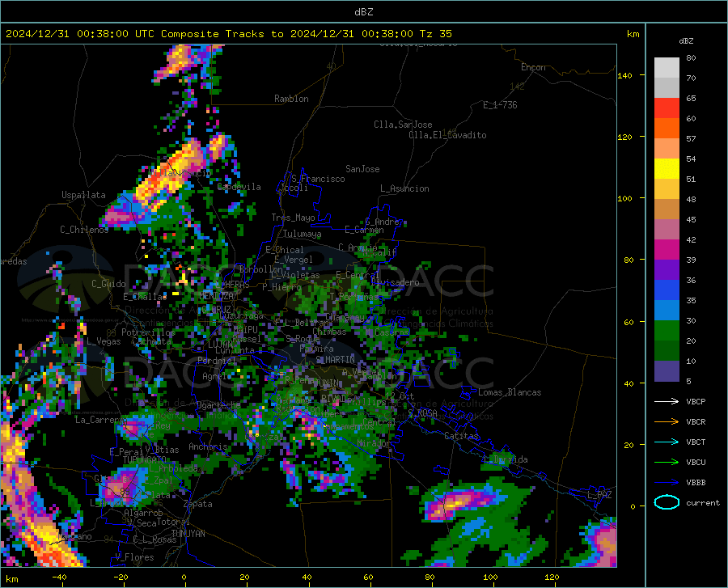The width and height of the screenshot is (728, 588).
Task: Click the S_Francisco label
Action: (318, 179)
